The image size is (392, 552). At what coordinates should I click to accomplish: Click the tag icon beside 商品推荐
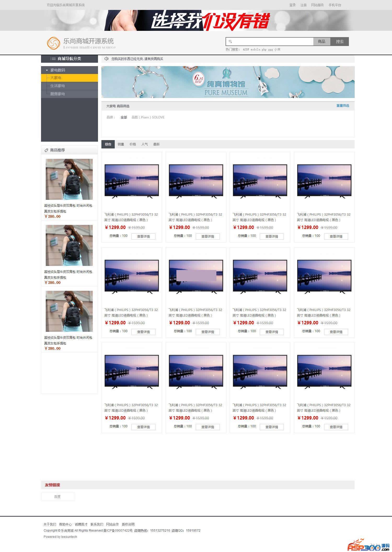[x=46, y=150]
